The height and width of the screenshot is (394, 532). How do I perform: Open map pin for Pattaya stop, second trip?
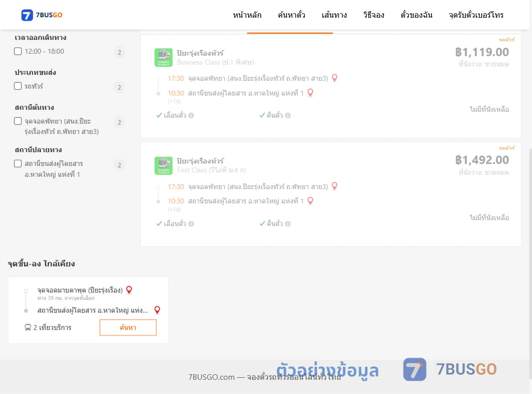pos(334,186)
